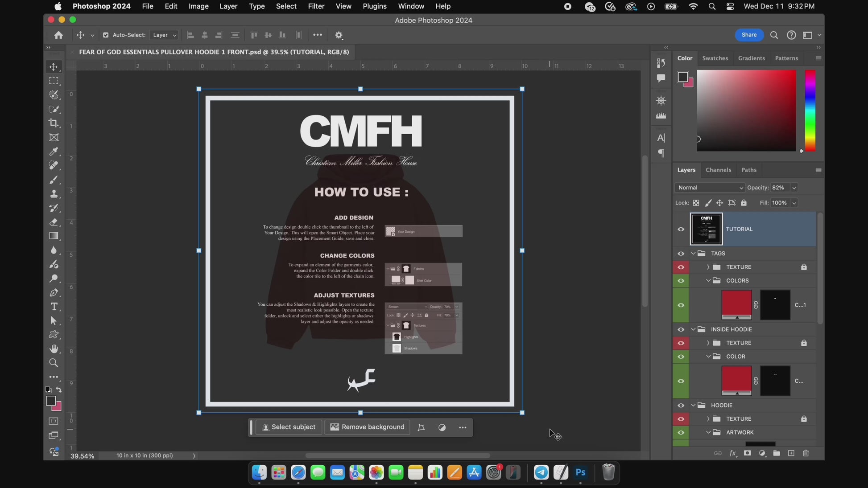The width and height of the screenshot is (868, 488).
Task: Open the Layer menu
Action: tap(228, 6)
